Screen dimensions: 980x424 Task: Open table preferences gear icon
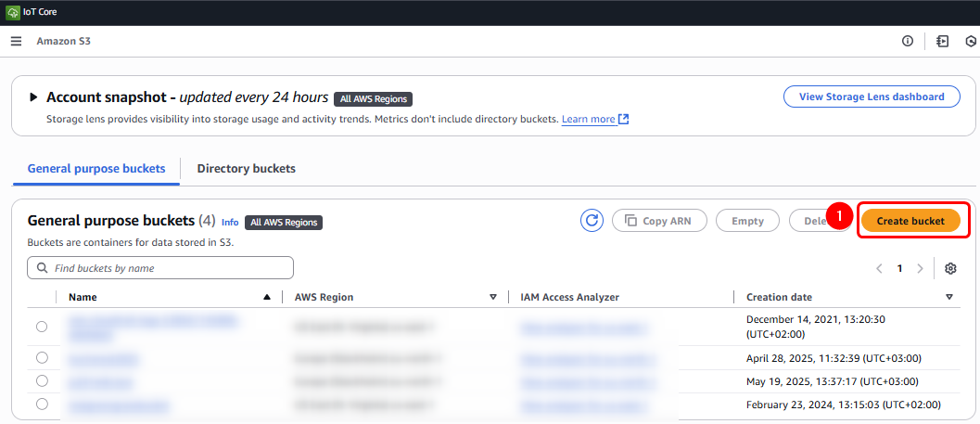pyautogui.click(x=950, y=268)
